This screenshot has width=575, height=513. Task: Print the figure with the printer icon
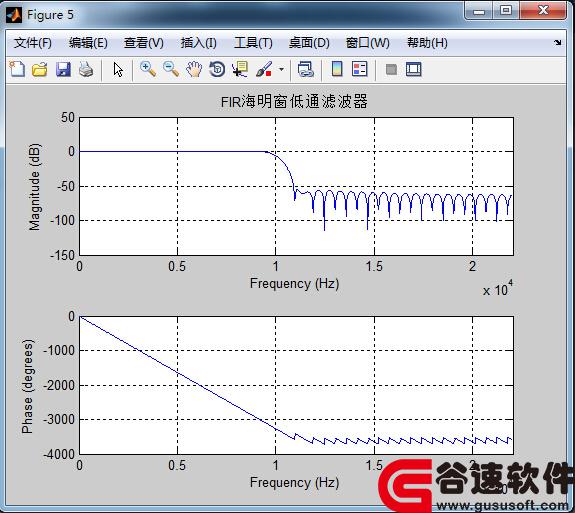86,69
